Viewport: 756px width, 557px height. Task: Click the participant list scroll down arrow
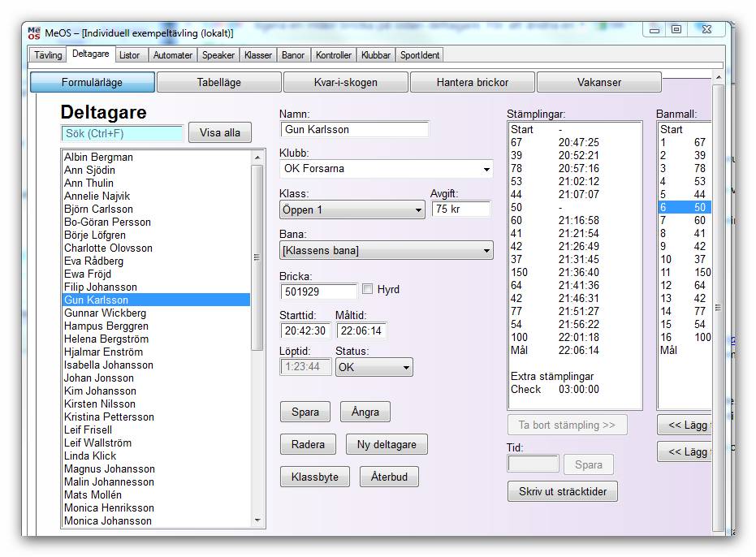[x=257, y=520]
